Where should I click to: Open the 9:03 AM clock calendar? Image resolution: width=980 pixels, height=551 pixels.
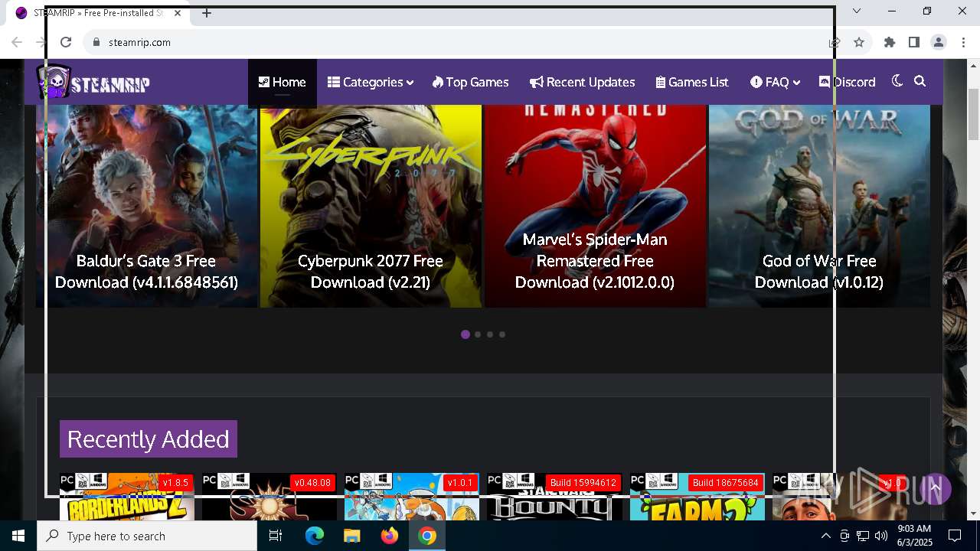914,536
